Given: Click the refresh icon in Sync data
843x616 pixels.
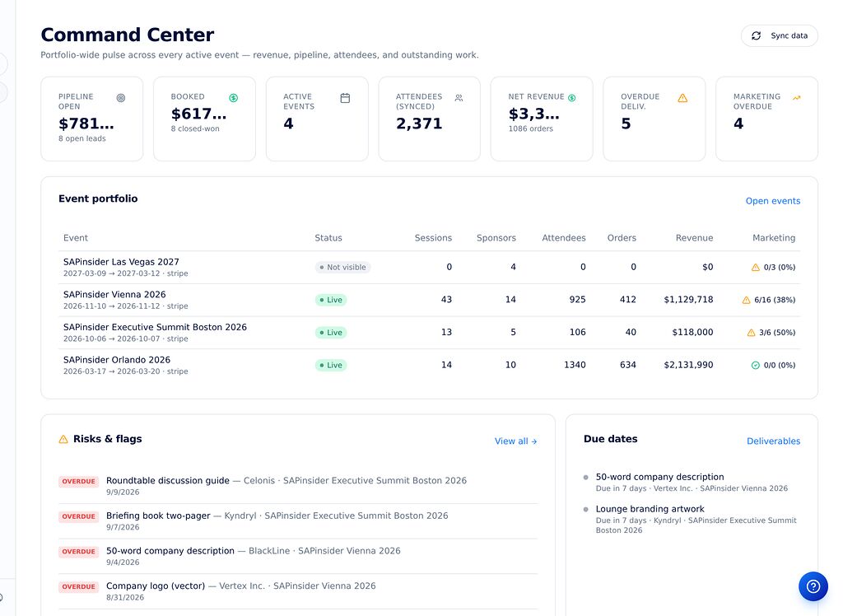Looking at the screenshot, I should (756, 35).
